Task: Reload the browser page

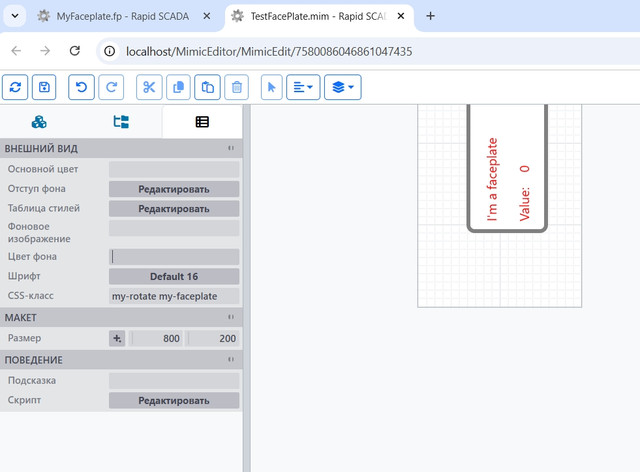Action: tap(75, 51)
